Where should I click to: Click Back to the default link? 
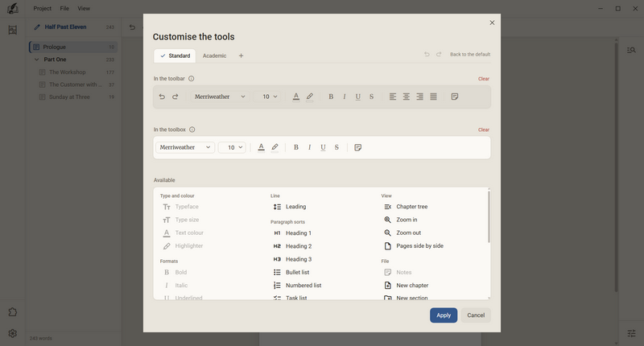[x=470, y=54]
